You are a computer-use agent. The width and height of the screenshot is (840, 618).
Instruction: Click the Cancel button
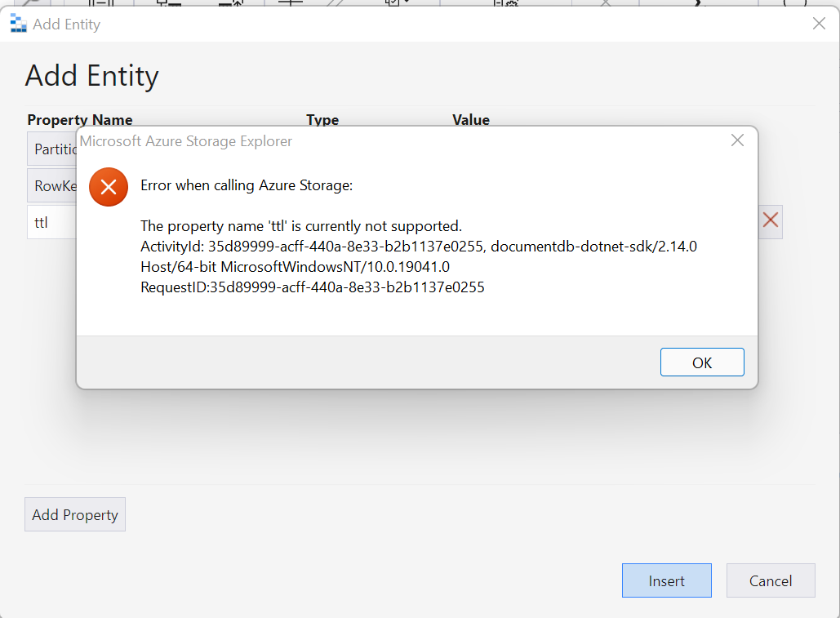(x=770, y=580)
